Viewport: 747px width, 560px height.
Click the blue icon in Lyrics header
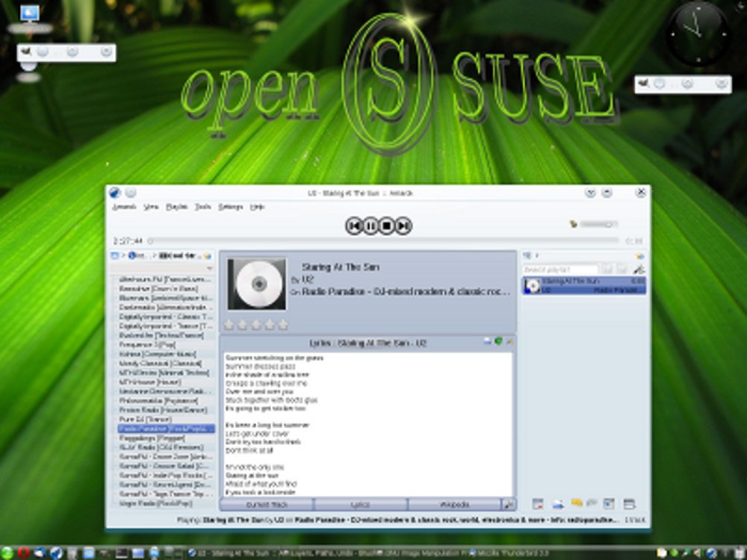(487, 341)
